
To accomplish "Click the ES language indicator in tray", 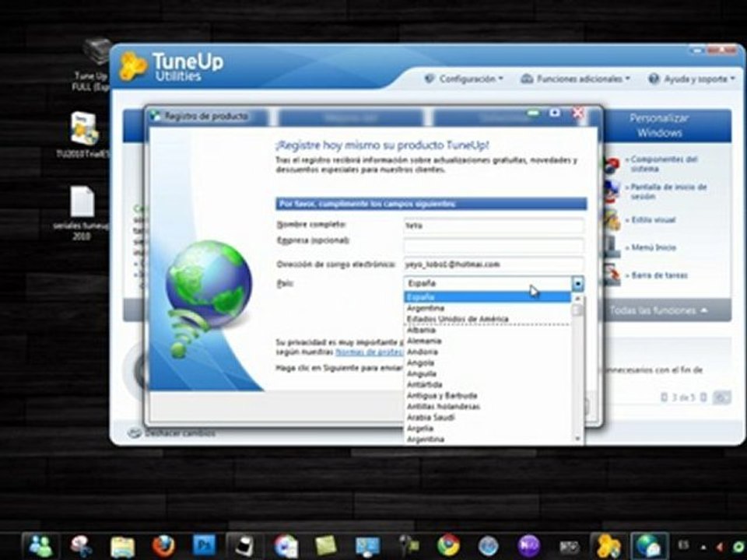I will (x=683, y=544).
